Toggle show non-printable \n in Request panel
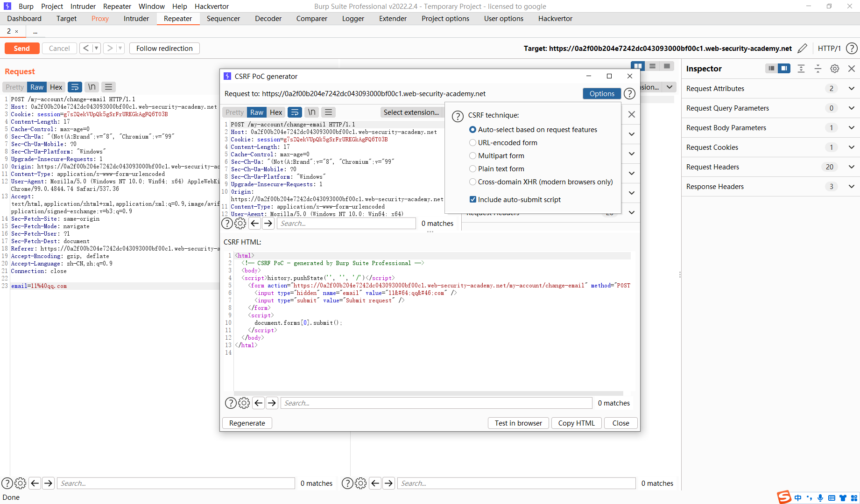Image resolution: width=860 pixels, height=504 pixels. (x=92, y=87)
